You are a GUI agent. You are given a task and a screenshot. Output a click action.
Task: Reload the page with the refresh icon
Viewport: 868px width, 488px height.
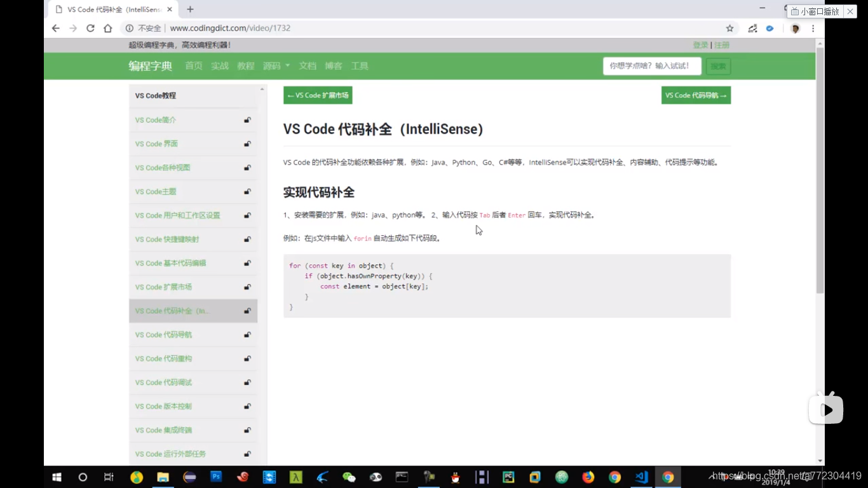(90, 28)
